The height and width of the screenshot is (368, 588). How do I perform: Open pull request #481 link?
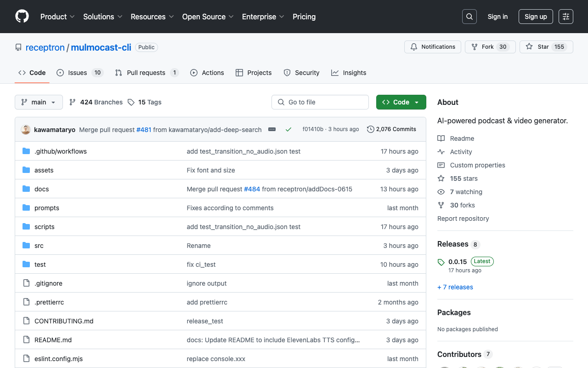point(144,130)
